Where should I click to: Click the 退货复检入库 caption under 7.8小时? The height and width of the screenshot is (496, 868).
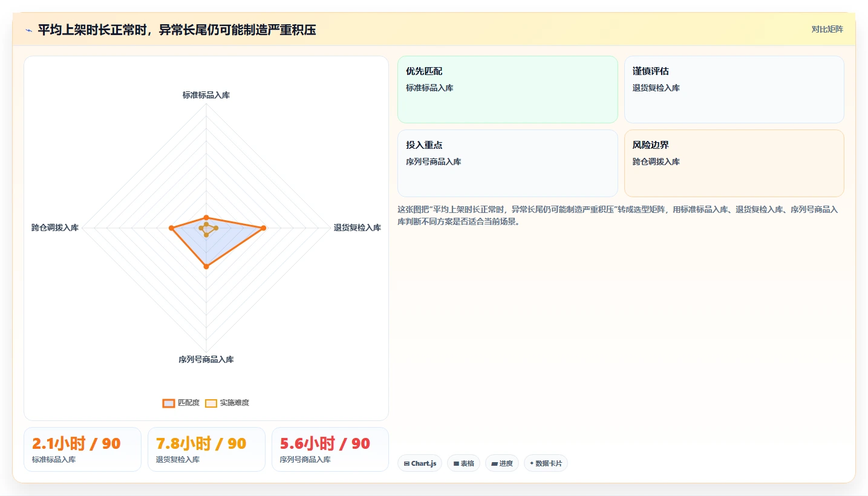178,460
